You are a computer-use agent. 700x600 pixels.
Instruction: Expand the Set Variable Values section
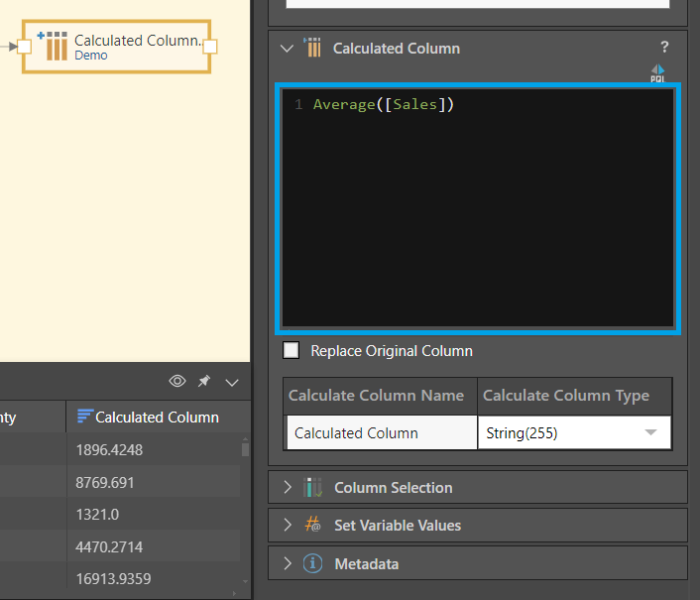click(x=288, y=525)
